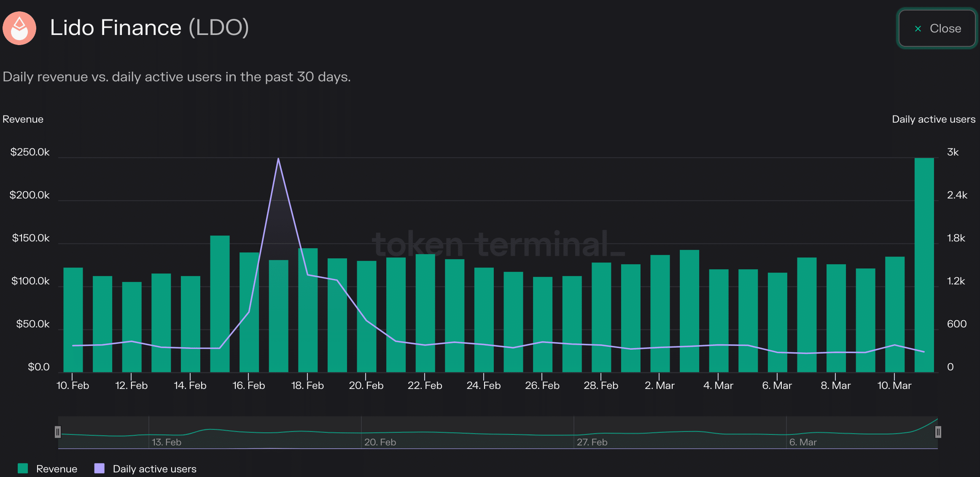Click the 'Lido Finance (LDO)' heading
Screen dimensions: 980x477
click(149, 28)
